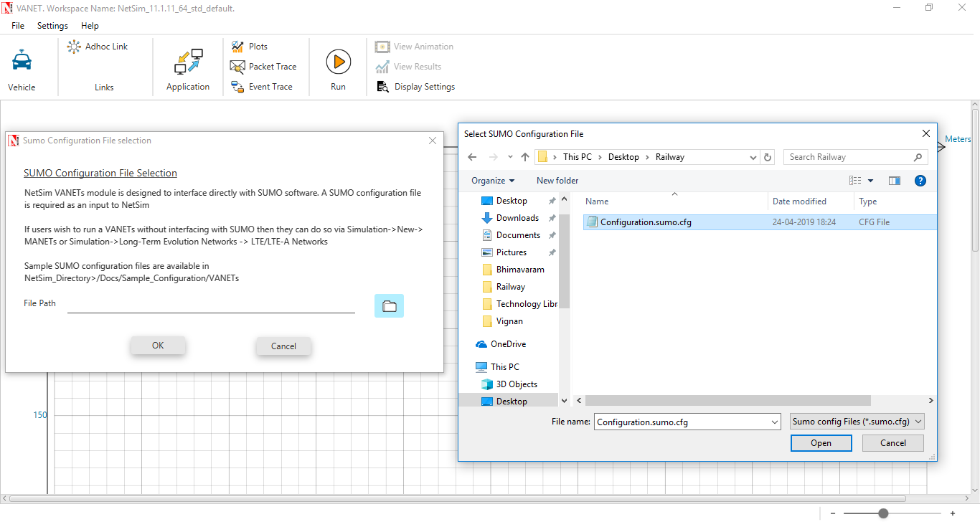Screen dimensions: 980x522
Task: Expand view options dropdown arrow
Action: pos(871,181)
